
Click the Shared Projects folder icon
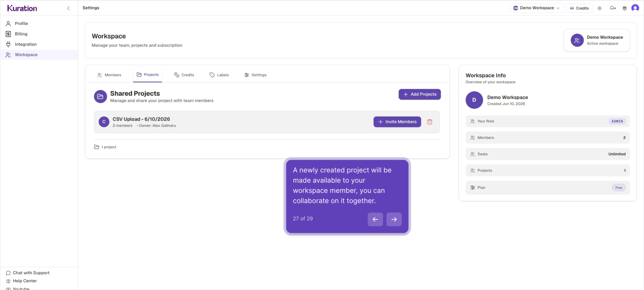coord(100,96)
